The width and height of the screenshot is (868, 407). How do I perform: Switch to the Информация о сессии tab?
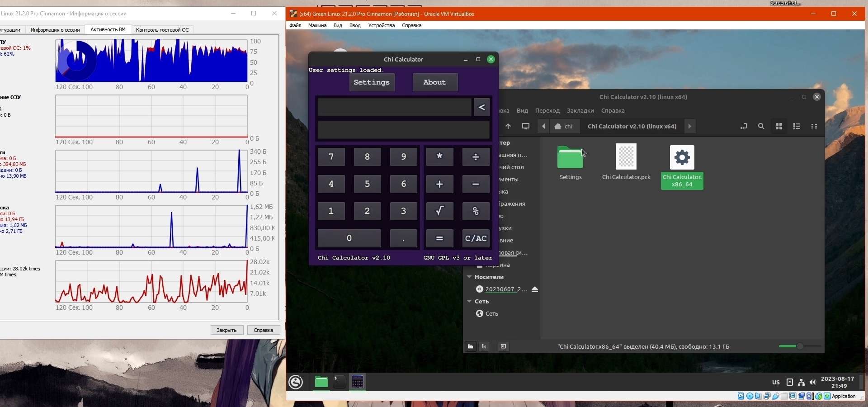pos(55,30)
